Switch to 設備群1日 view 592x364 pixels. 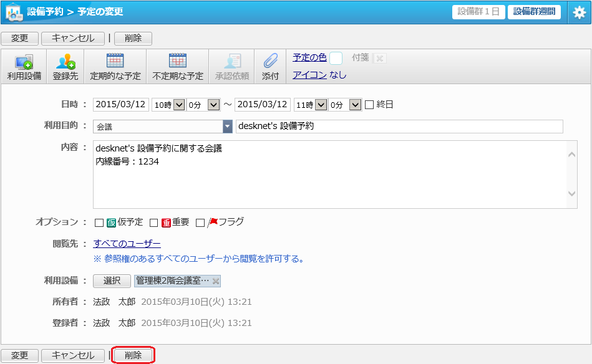click(478, 12)
